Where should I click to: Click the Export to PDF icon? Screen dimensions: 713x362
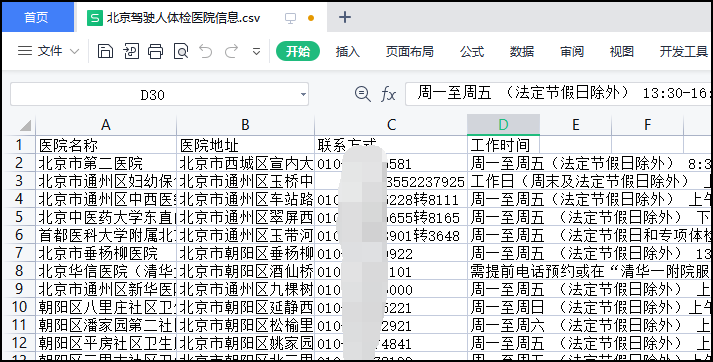[x=131, y=51]
